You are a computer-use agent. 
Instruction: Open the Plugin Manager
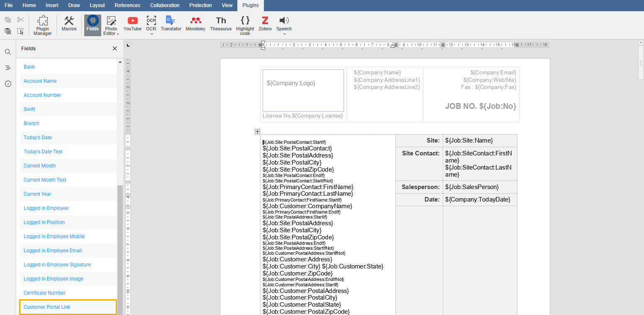coord(42,25)
